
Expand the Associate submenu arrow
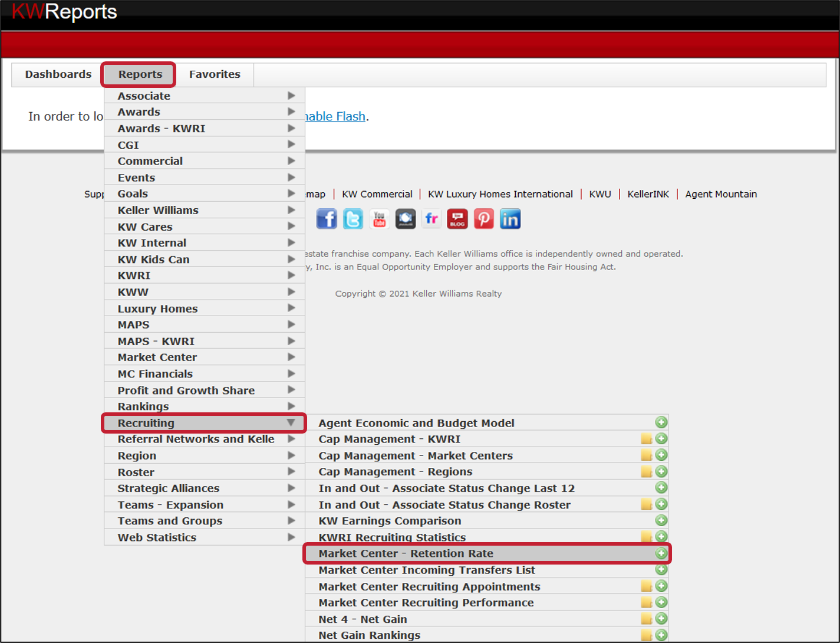[x=291, y=96]
